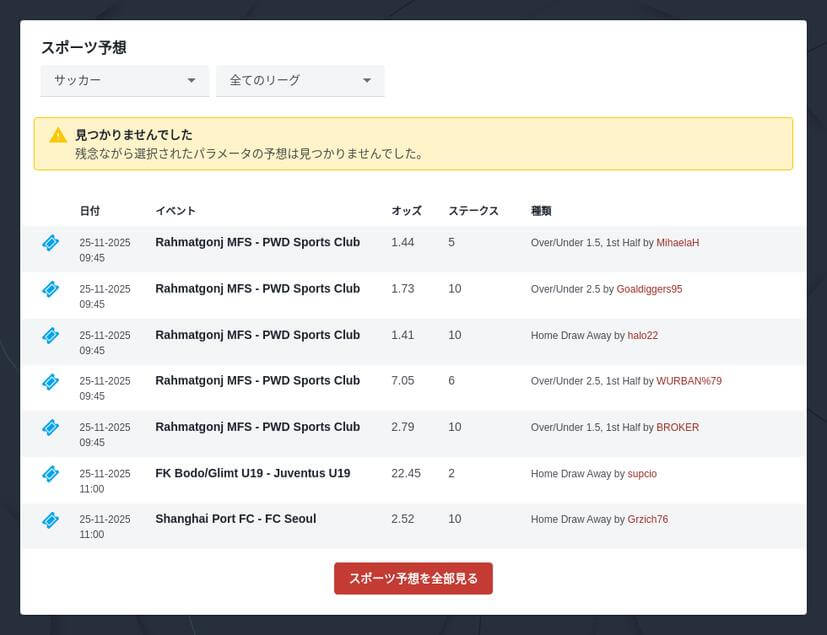Image resolution: width=827 pixels, height=635 pixels.
Task: Click the ticket icon next to BROKER's 09:45 tip
Action: [x=50, y=427]
